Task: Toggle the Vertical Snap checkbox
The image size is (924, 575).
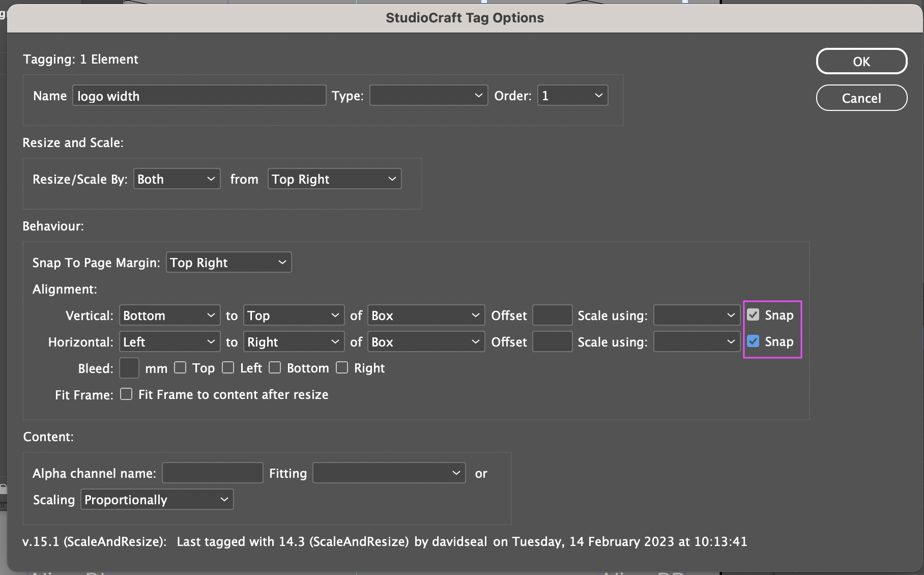Action: [753, 315]
